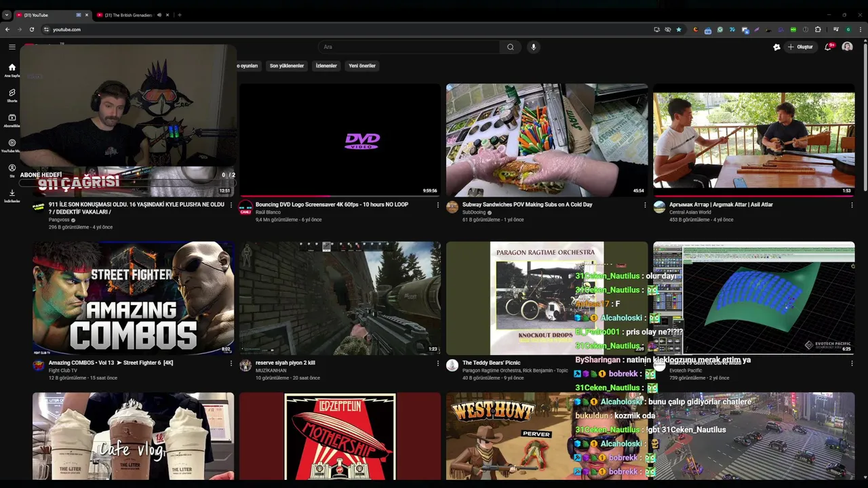Screen dimensions: 868x488
Task: Open the Cafe vlog video thumbnail
Action: (133, 436)
